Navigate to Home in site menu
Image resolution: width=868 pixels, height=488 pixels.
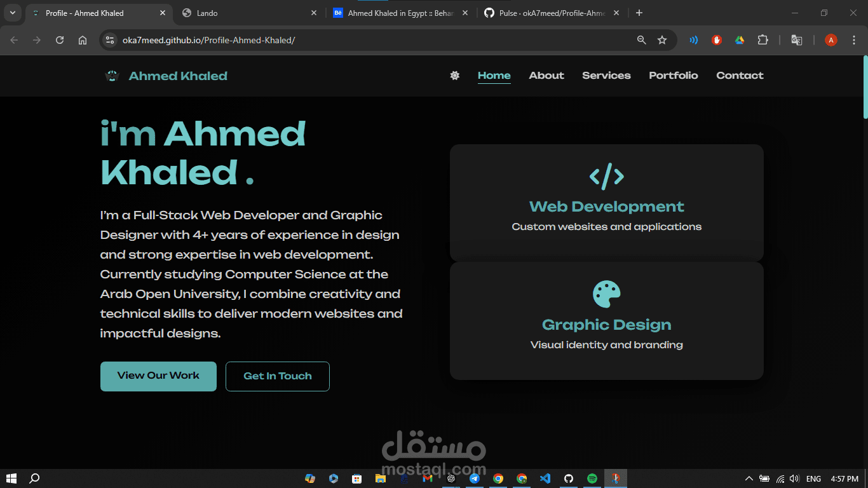tap(494, 75)
